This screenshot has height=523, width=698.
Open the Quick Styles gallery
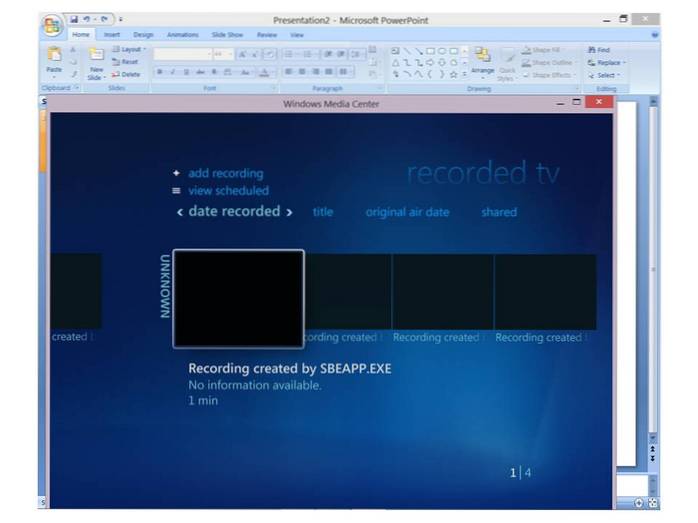click(507, 65)
